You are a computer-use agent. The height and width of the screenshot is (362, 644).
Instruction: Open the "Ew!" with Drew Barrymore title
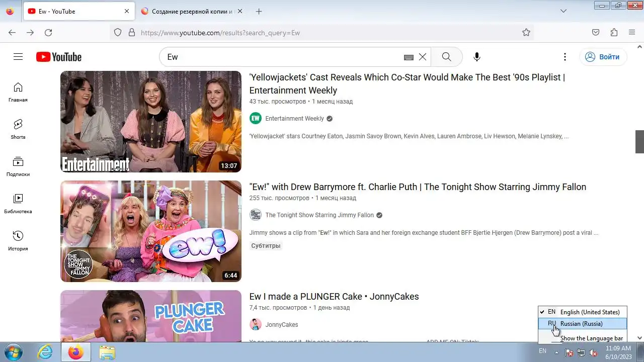tap(418, 187)
